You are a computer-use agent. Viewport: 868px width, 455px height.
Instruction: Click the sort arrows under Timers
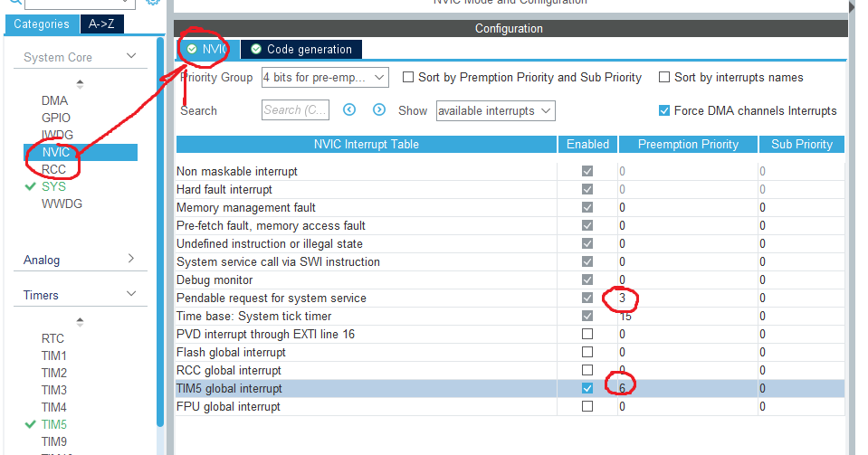80,322
